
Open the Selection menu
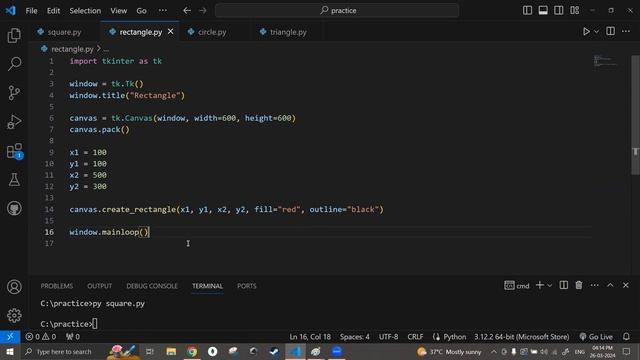85,11
